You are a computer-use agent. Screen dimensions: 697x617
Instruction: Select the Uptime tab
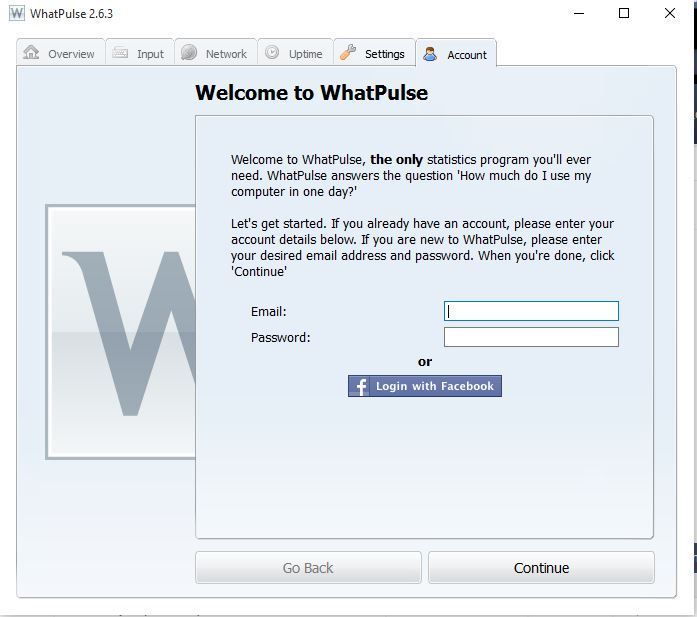295,52
